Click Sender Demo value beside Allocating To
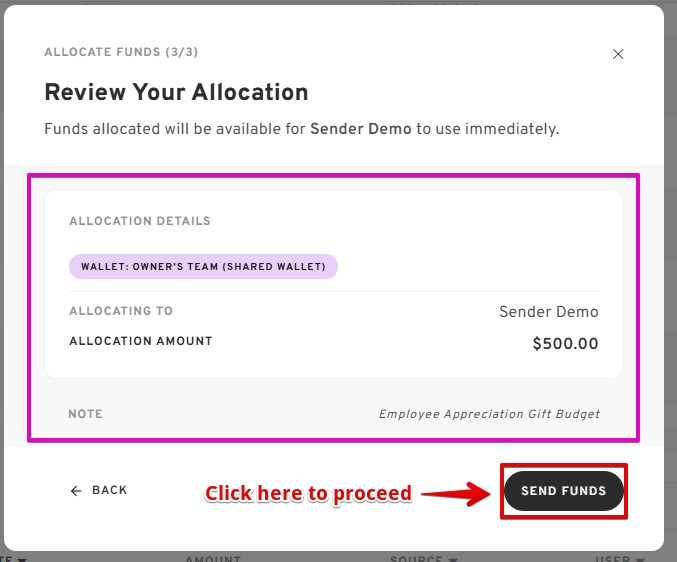Image resolution: width=677 pixels, height=562 pixels. pos(548,312)
